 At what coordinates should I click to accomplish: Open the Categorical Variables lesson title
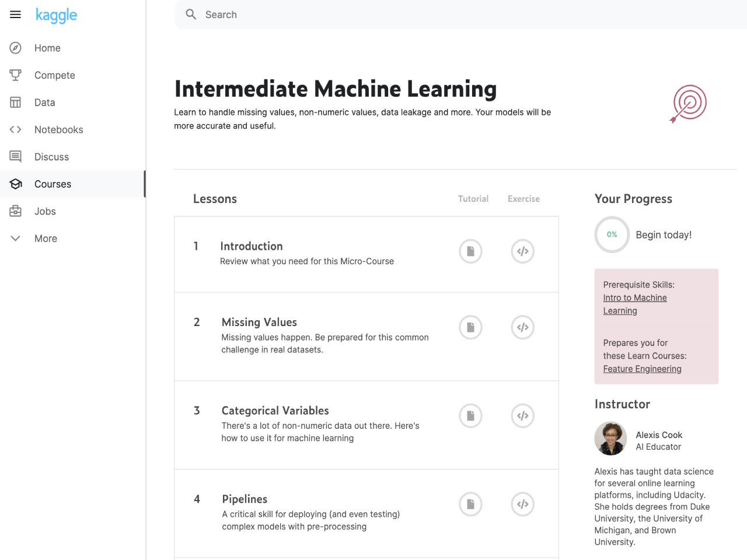click(x=275, y=411)
